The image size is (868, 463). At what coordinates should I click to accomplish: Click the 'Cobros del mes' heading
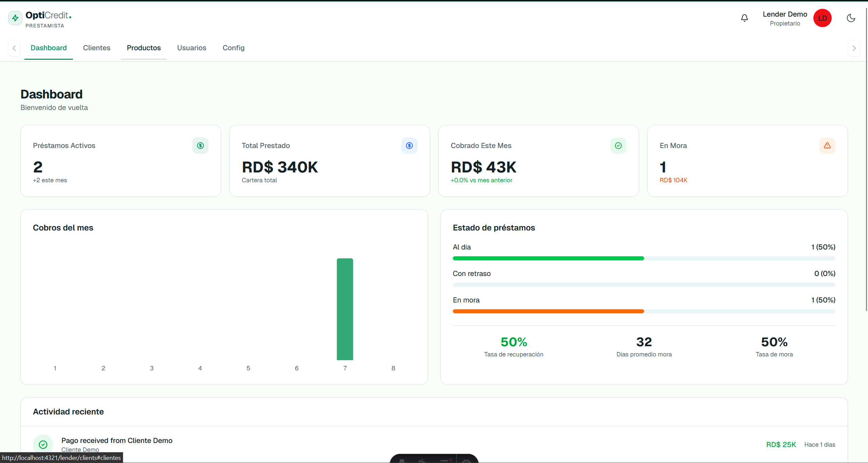(x=63, y=228)
